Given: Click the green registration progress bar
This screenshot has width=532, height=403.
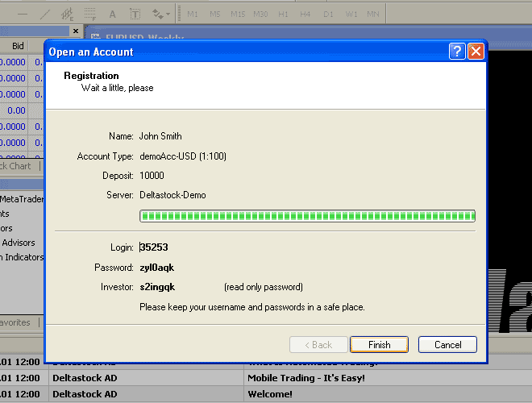Looking at the screenshot, I should click(x=307, y=216).
